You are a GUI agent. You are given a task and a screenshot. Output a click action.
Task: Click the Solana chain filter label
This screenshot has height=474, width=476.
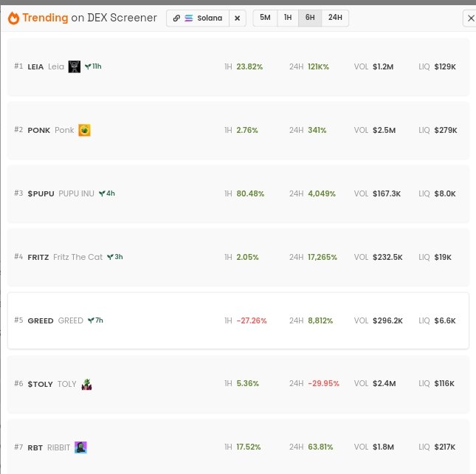coord(210,18)
